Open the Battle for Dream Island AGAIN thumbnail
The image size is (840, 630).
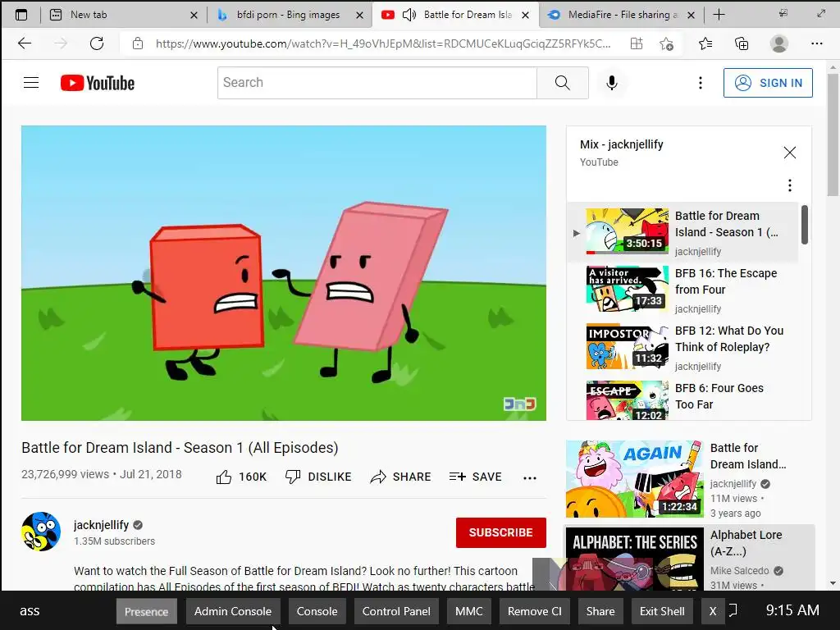635,479
